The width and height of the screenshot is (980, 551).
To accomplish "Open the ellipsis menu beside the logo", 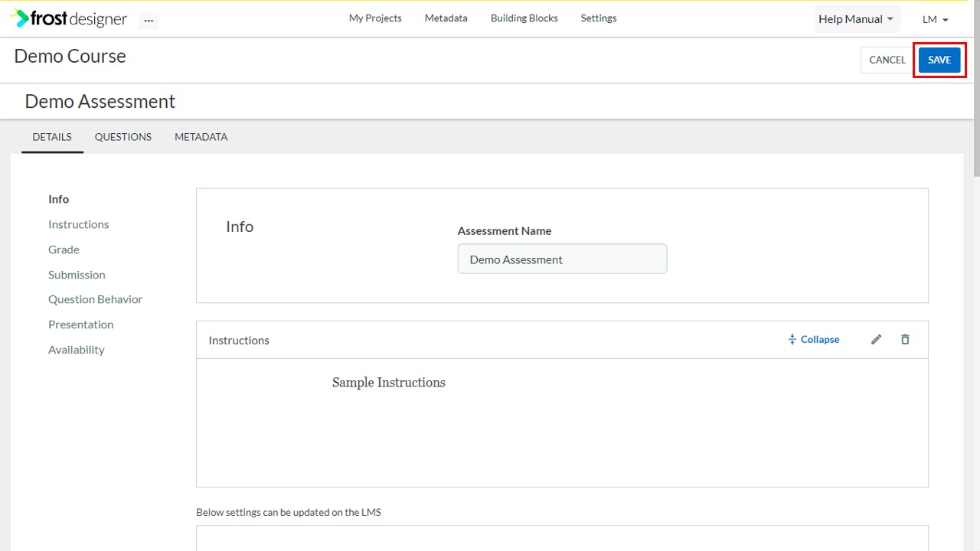I will coord(149,21).
